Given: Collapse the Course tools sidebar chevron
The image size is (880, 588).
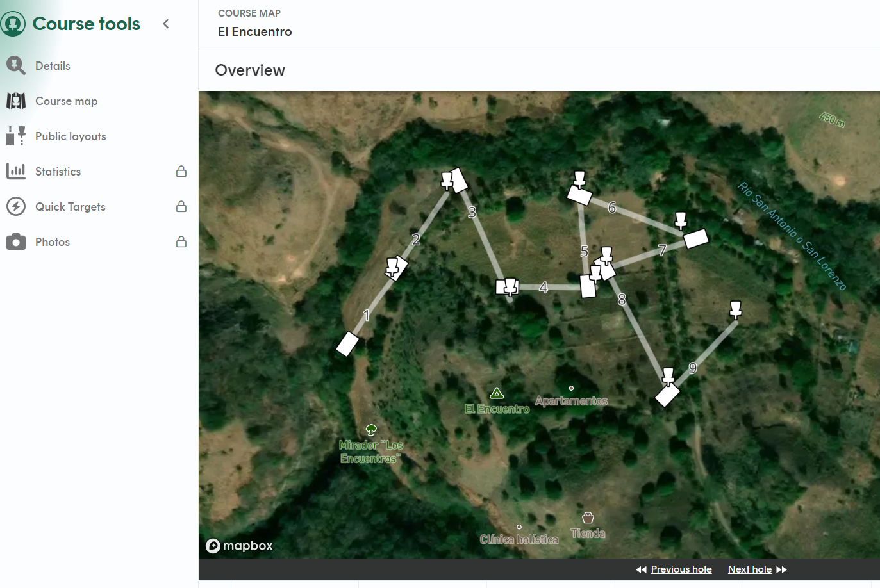Looking at the screenshot, I should point(166,24).
